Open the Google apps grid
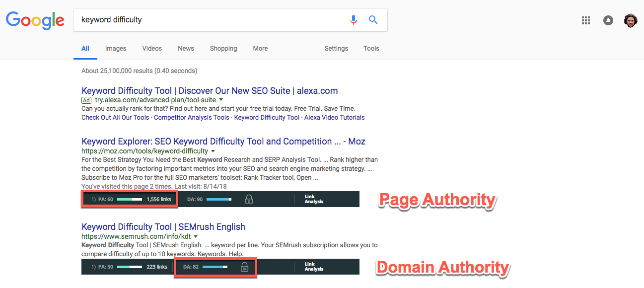Viewport: 644px width, 288px height. coord(586,20)
